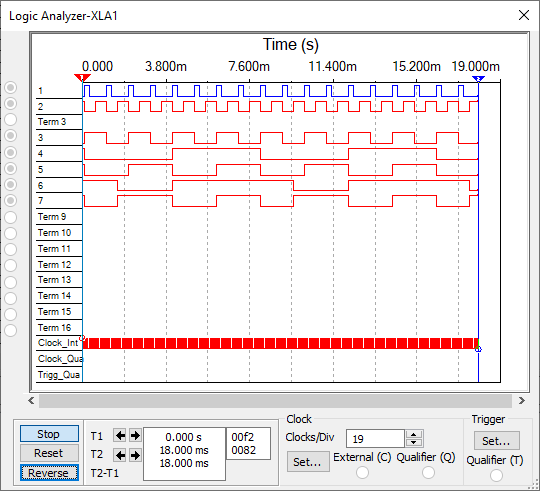Click the terminal circle for Term 15
The image size is (540, 491).
(x=11, y=314)
